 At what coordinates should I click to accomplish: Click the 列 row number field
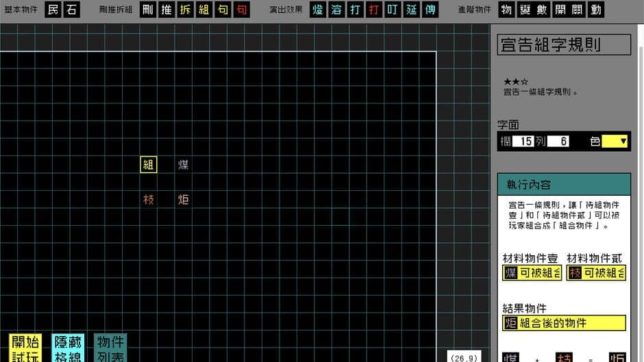coord(559,142)
